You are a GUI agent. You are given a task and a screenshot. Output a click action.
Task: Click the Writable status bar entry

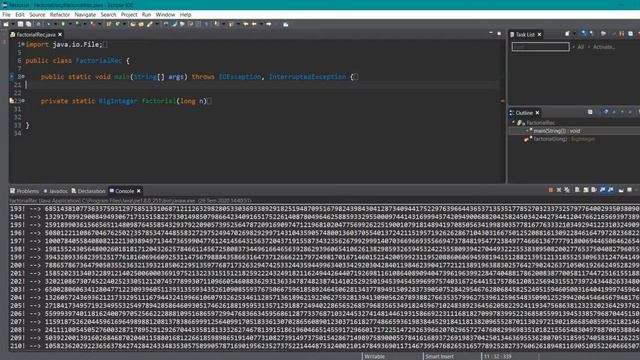click(374, 356)
